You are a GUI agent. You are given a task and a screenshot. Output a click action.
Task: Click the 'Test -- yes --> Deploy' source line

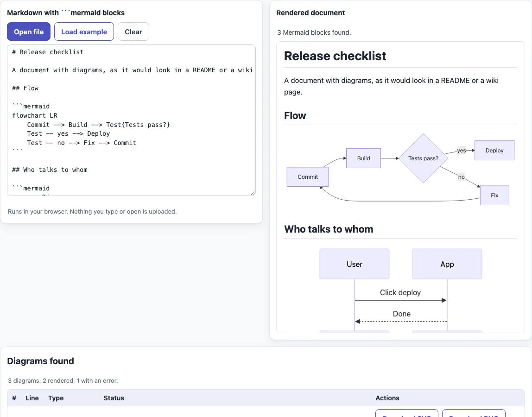(x=69, y=134)
